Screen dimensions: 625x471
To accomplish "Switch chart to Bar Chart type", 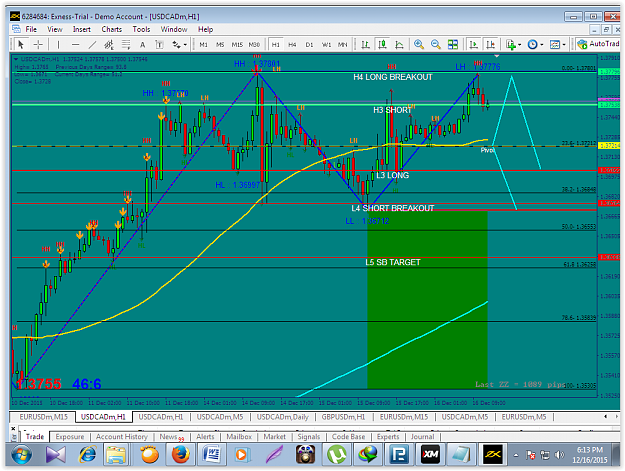I will point(365,45).
